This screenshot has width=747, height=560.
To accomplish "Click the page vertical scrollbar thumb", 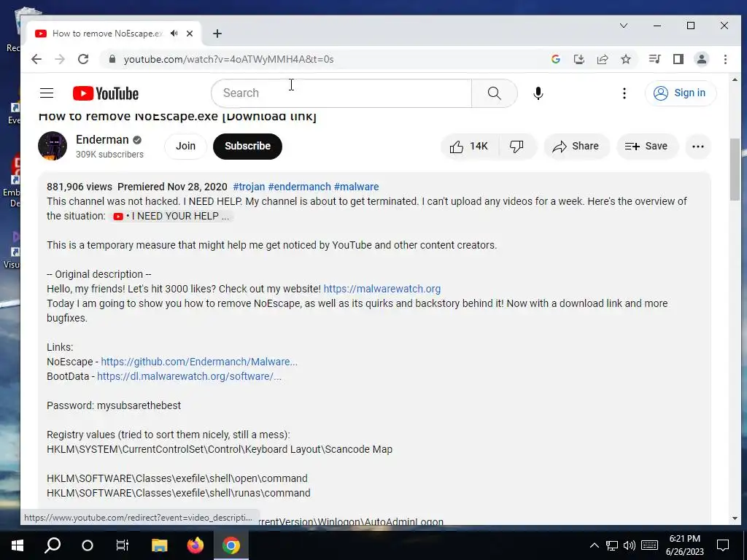I will (735, 170).
